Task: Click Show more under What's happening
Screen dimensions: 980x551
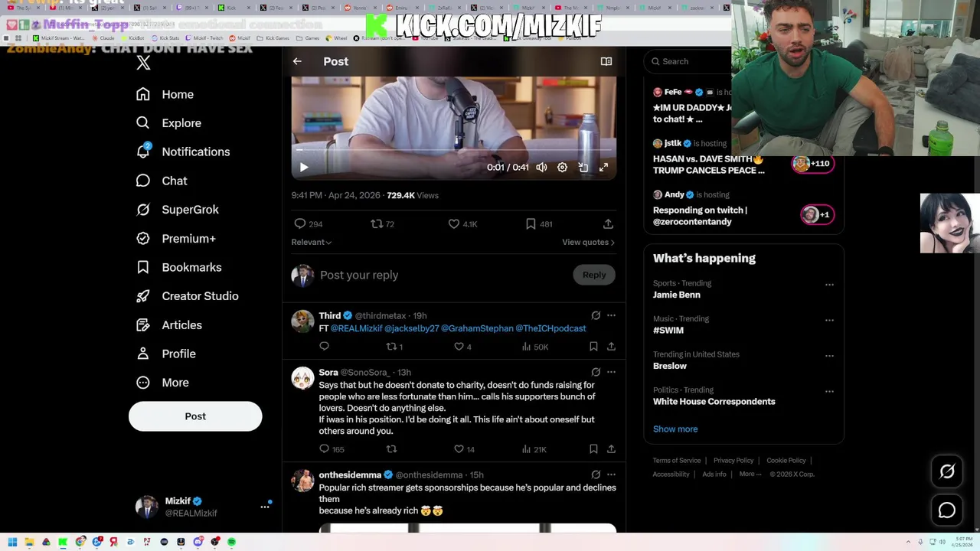Action: 675,429
